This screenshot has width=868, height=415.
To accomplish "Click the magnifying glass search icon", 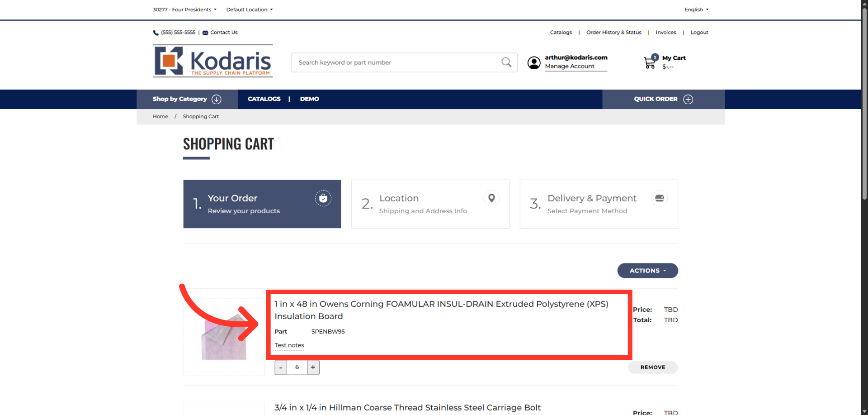I will point(506,62).
